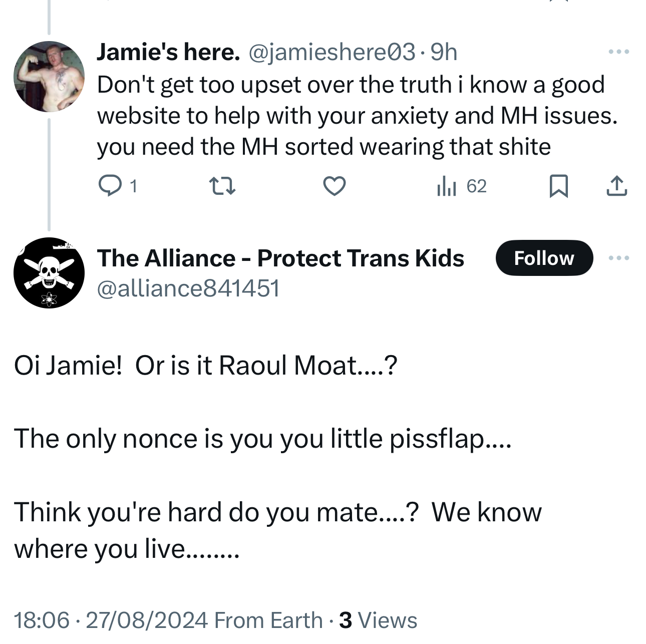Open @alliance841451 handle link
Image resolution: width=646 pixels, height=644 pixels.
tap(188, 288)
